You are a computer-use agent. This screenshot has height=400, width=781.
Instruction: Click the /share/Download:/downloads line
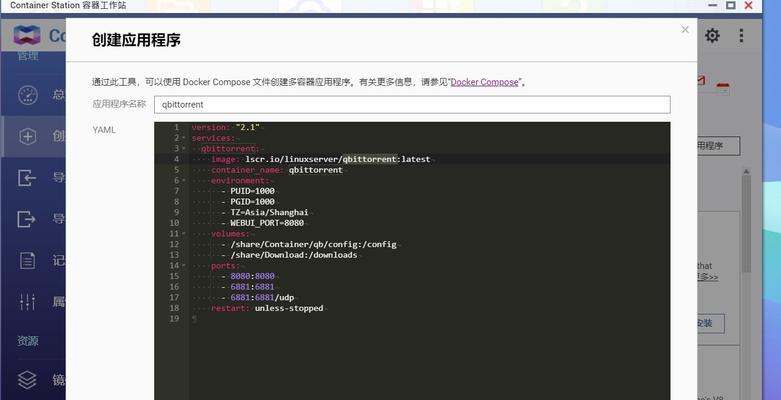[x=289, y=255]
